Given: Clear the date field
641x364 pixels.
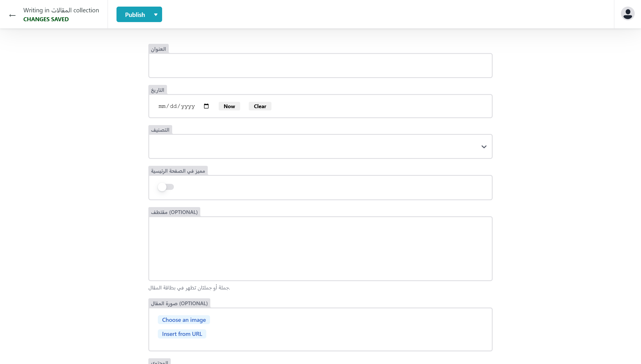Looking at the screenshot, I should coord(260,106).
